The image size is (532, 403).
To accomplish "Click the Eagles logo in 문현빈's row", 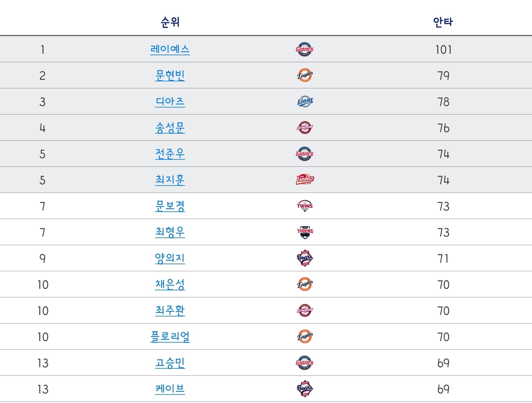I will tap(305, 75).
